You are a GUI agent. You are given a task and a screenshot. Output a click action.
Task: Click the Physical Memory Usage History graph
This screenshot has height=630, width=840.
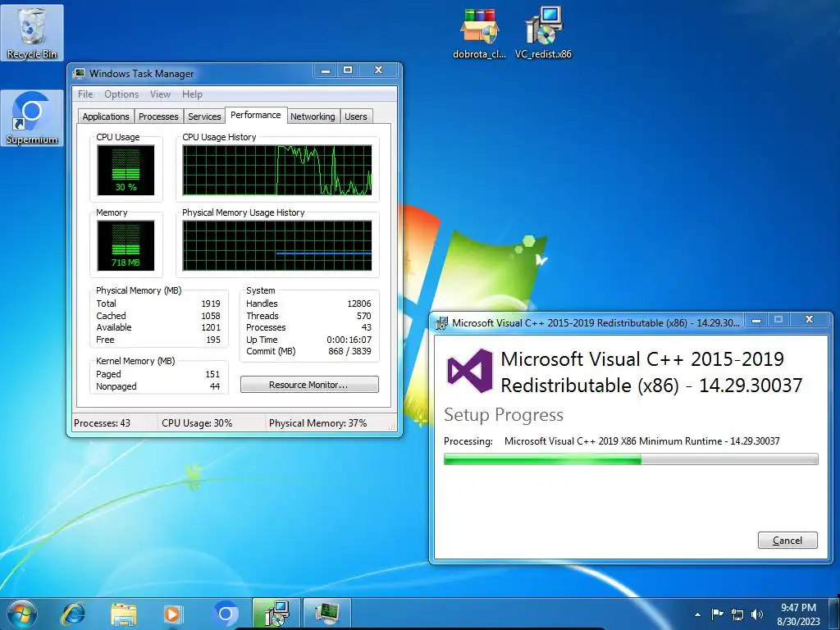click(277, 245)
